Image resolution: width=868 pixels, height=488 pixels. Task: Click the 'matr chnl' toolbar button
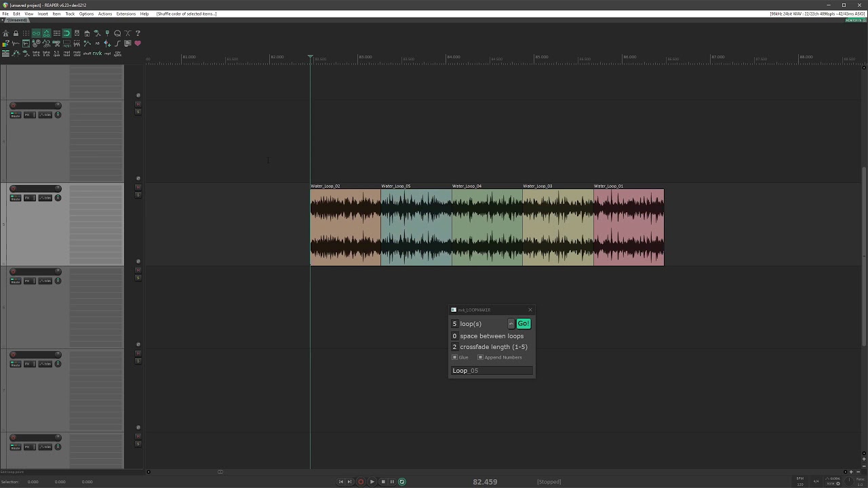(77, 54)
